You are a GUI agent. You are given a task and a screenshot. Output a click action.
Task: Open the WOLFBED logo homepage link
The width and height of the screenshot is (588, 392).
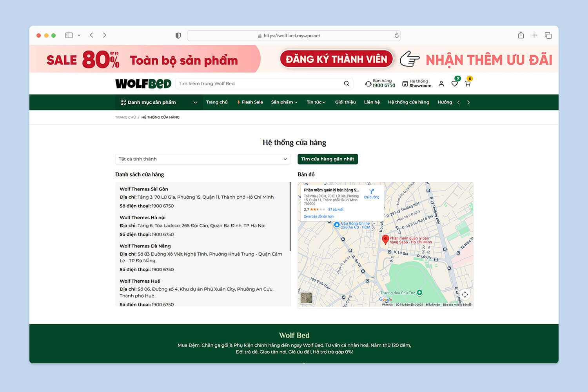tap(143, 83)
